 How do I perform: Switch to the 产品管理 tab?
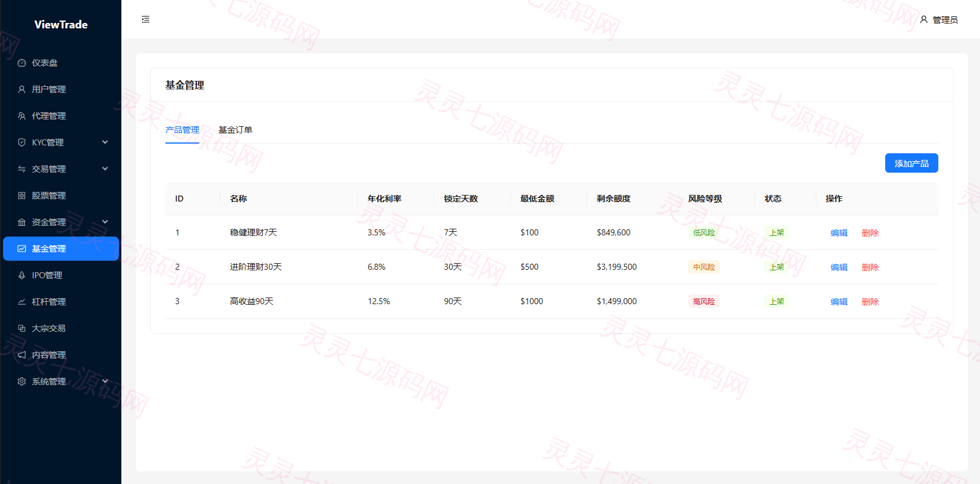(182, 130)
